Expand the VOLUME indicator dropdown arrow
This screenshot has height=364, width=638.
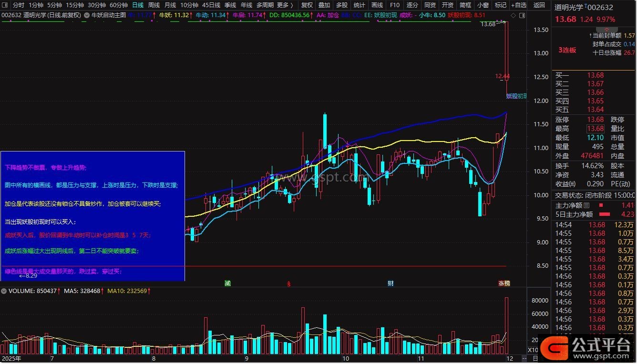coord(4,291)
